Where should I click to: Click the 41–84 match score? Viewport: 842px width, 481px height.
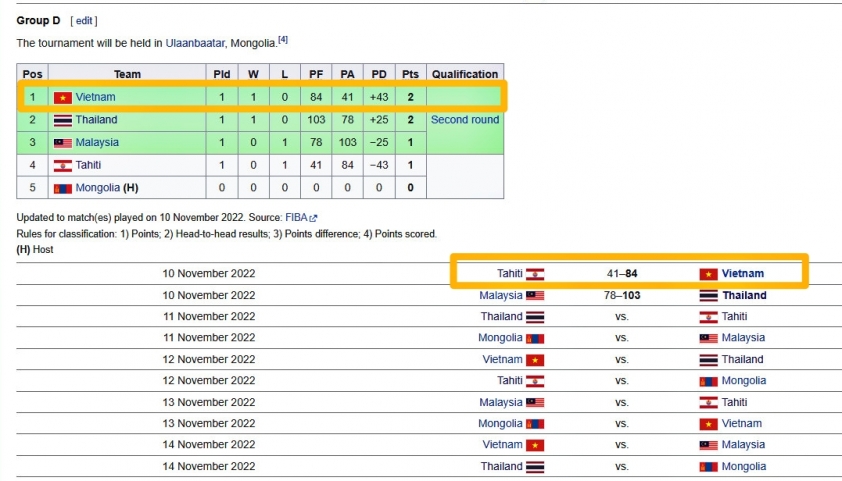click(x=621, y=274)
